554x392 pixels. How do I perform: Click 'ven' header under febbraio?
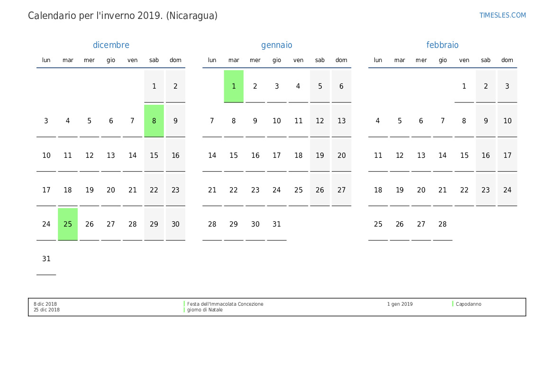click(x=464, y=60)
